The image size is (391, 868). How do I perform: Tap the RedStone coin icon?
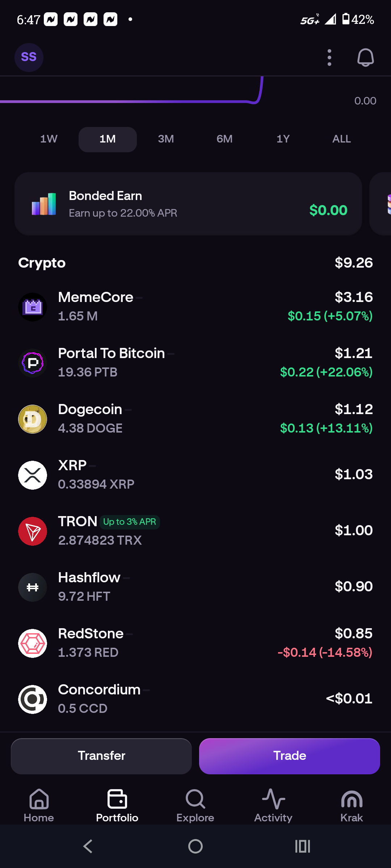[x=33, y=643]
